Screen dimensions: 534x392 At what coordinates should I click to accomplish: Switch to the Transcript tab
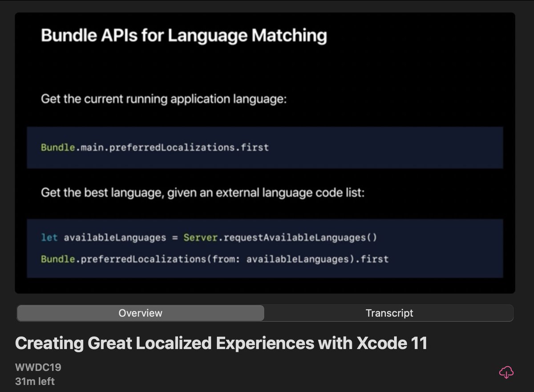click(389, 313)
